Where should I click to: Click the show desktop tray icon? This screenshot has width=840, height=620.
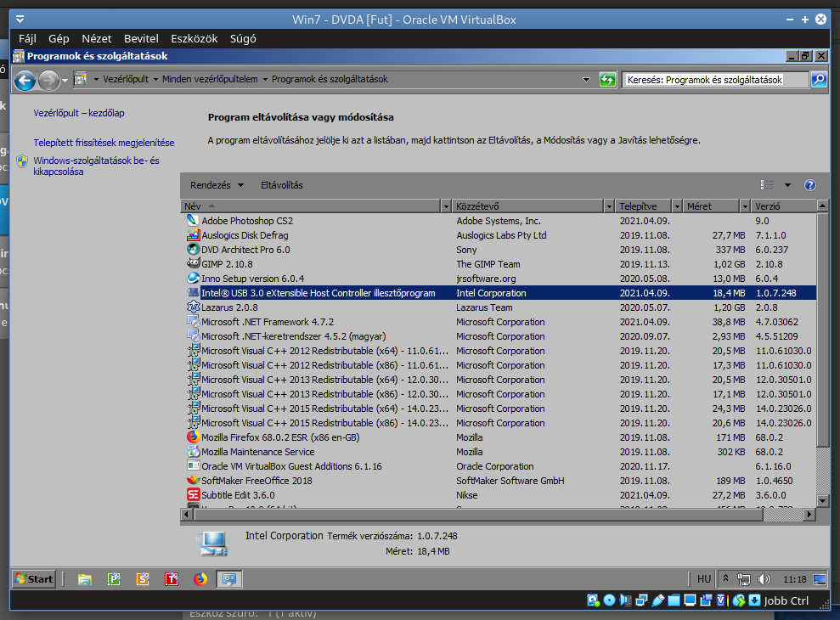click(x=819, y=579)
